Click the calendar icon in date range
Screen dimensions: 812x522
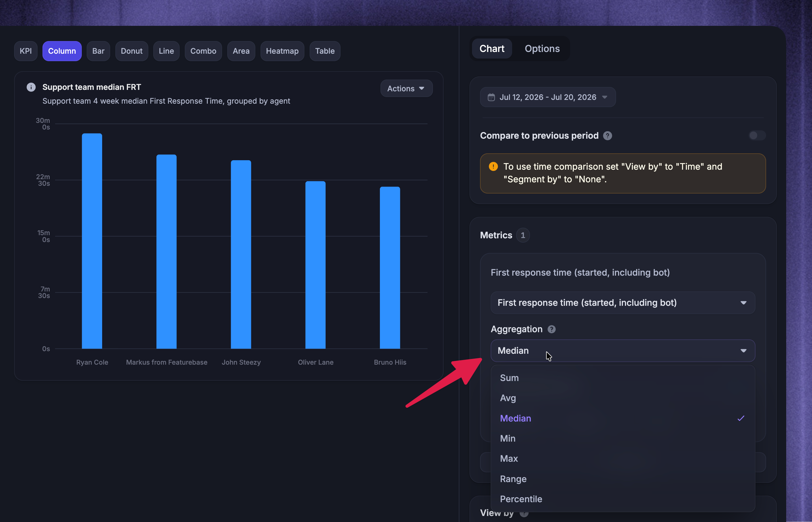491,97
